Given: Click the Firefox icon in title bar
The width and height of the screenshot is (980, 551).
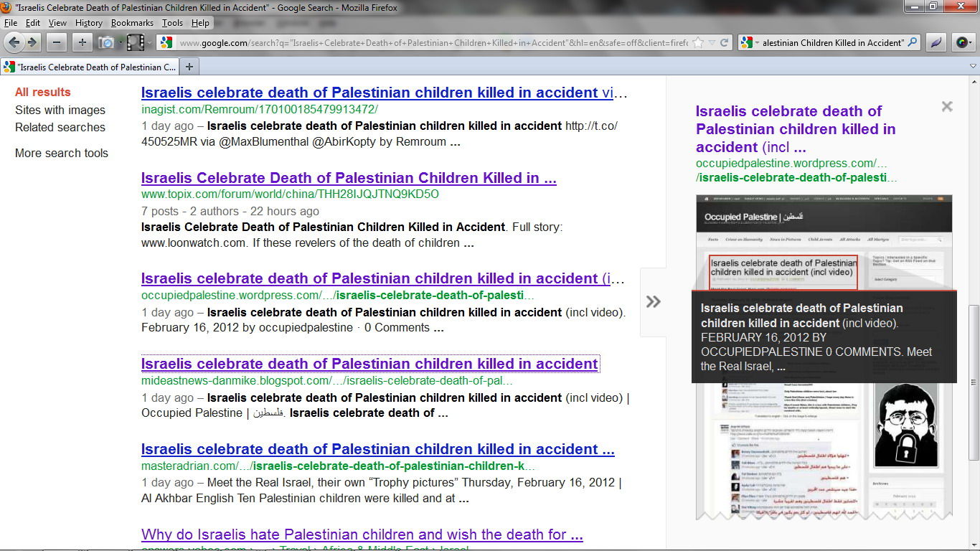Looking at the screenshot, I should click(x=6, y=7).
